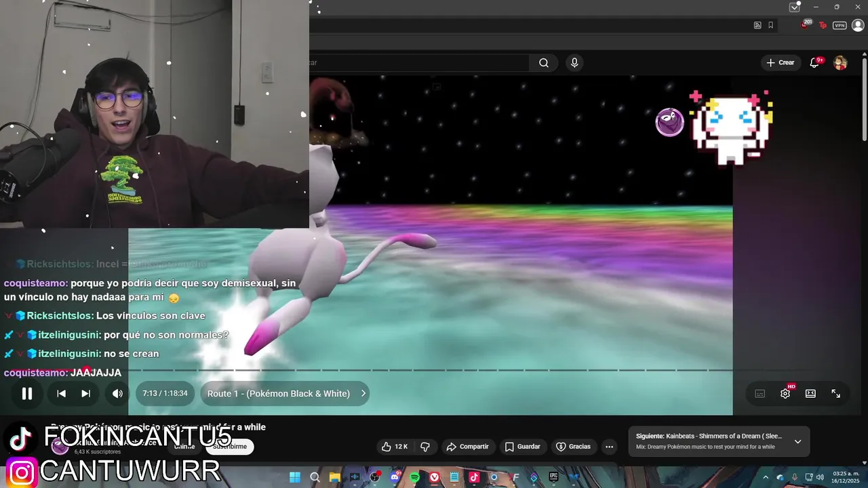
Task: Toggle subtitles in the video player
Action: 760,393
